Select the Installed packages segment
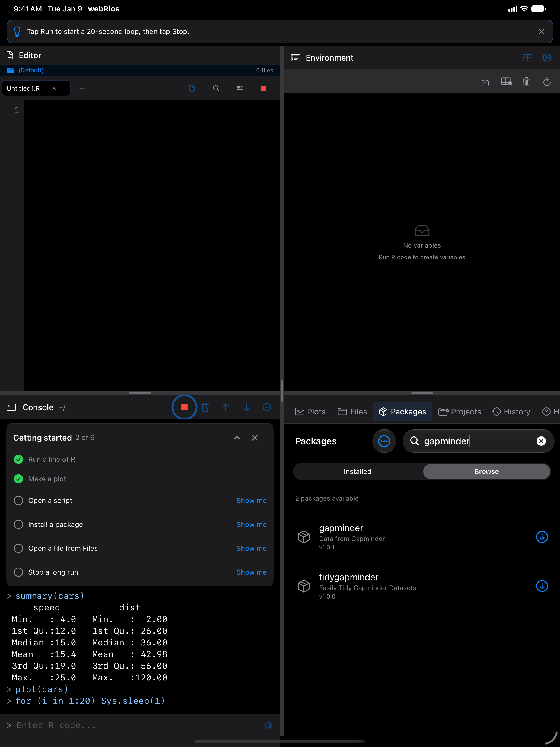 (x=358, y=471)
